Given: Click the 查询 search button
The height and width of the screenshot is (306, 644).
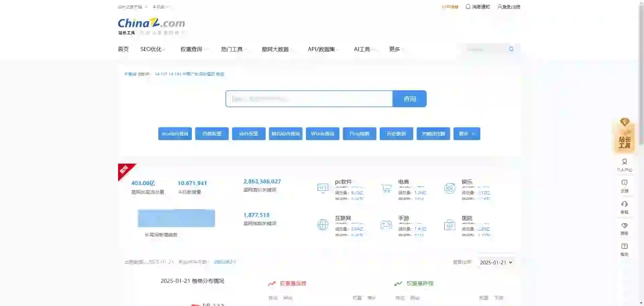Looking at the screenshot, I should point(410,99).
